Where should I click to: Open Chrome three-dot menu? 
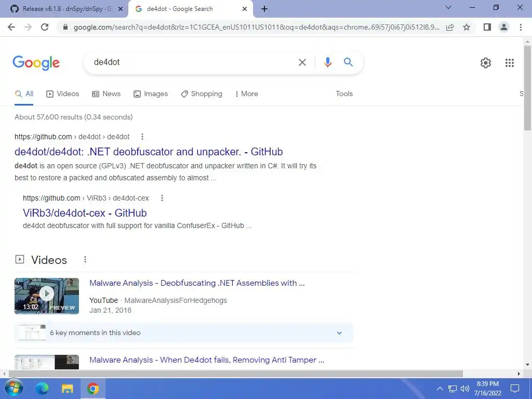click(x=521, y=27)
